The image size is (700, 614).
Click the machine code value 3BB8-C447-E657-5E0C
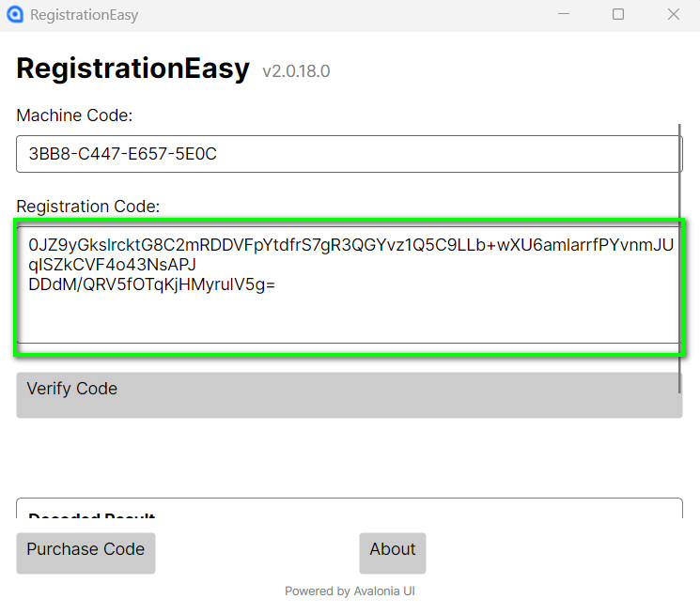[x=123, y=154]
